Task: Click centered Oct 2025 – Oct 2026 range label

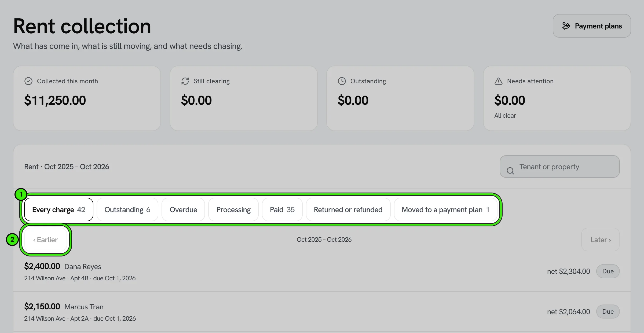Action: (x=324, y=240)
